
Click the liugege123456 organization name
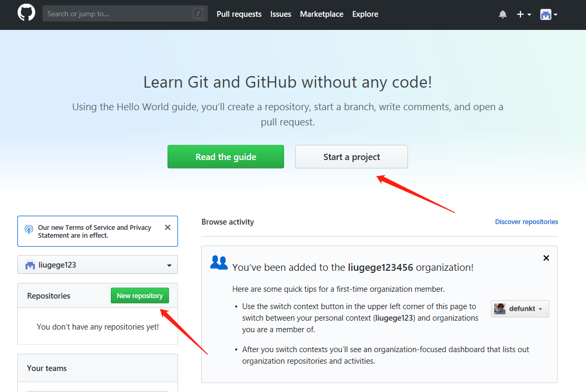[380, 267]
